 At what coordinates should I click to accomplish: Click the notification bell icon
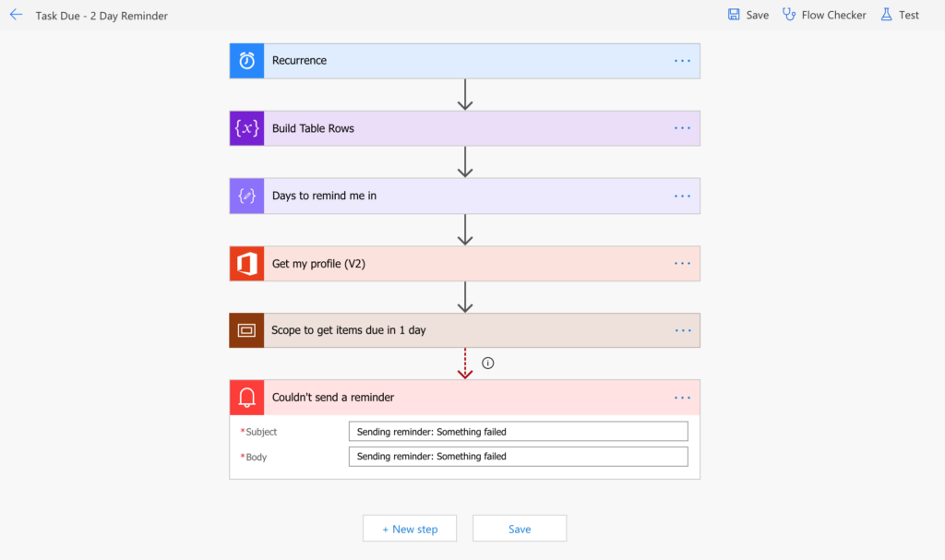tap(246, 398)
